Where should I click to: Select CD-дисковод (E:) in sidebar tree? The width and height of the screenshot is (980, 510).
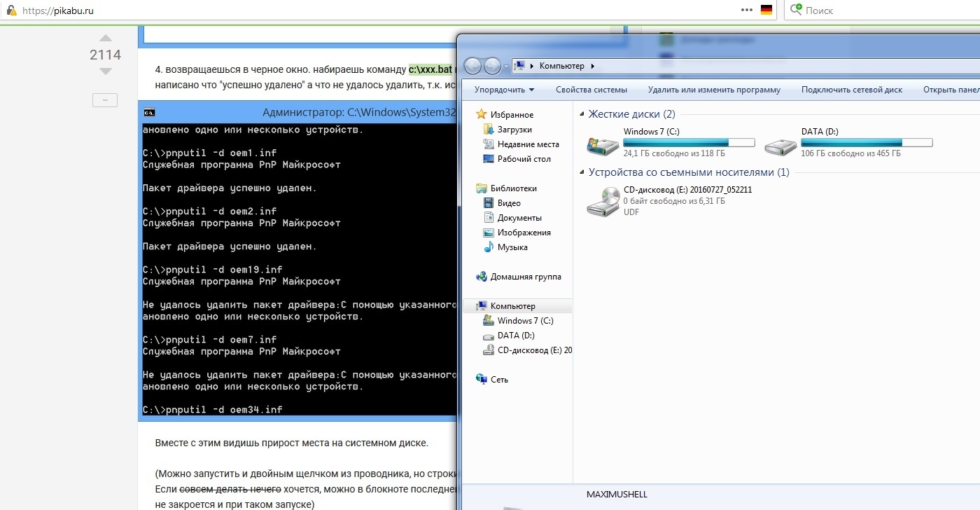pos(535,350)
